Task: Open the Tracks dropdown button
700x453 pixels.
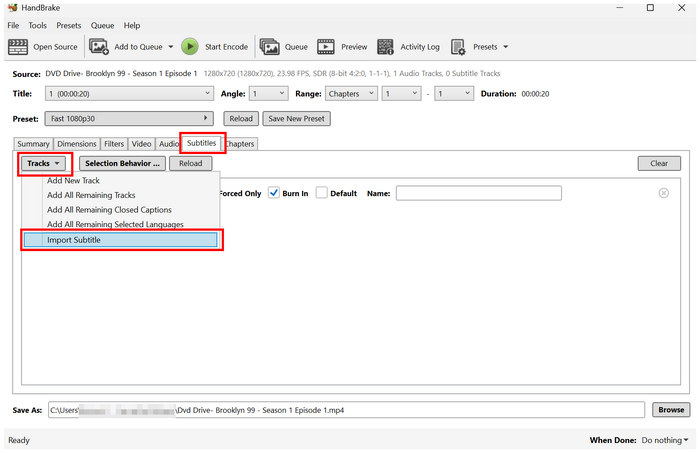Action: point(43,163)
